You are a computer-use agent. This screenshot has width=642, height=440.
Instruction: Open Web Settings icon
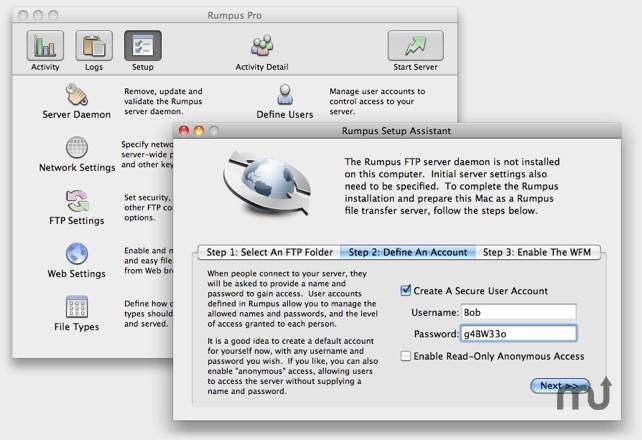(77, 254)
